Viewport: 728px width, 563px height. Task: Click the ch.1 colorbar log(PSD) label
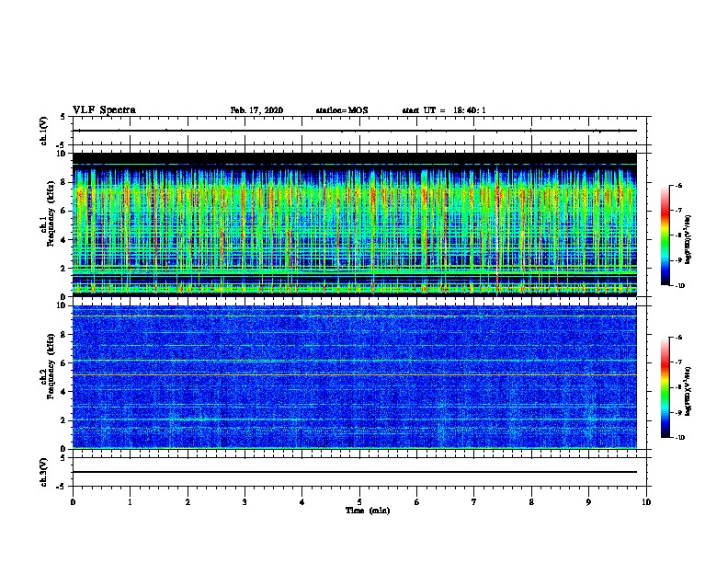[688, 240]
